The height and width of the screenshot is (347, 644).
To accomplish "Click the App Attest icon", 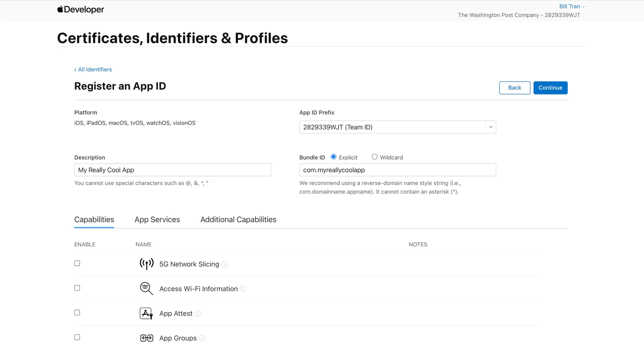I will [147, 313].
